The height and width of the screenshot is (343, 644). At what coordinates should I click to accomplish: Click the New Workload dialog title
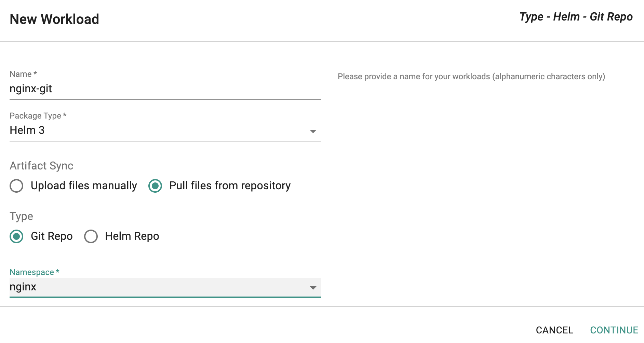coord(54,19)
